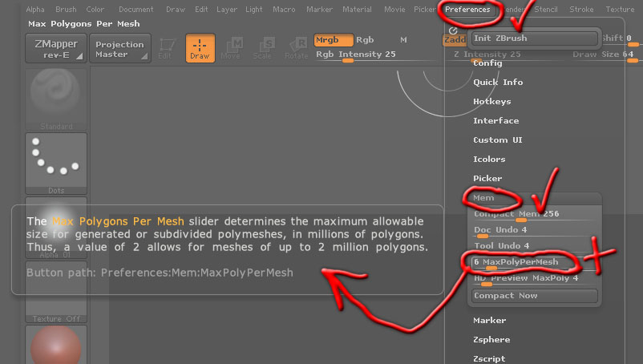Expand the Custom UI section
This screenshot has height=364, width=643.
[x=497, y=140]
